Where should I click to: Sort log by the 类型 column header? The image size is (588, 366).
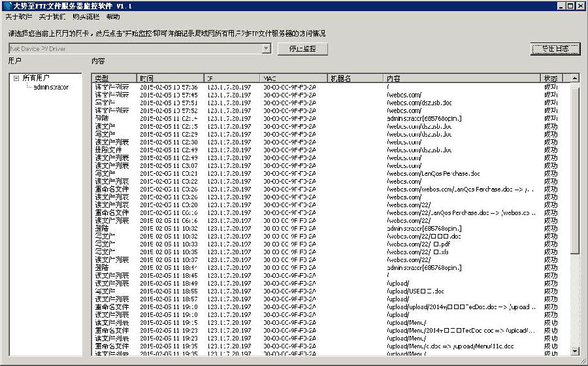[x=114, y=78]
